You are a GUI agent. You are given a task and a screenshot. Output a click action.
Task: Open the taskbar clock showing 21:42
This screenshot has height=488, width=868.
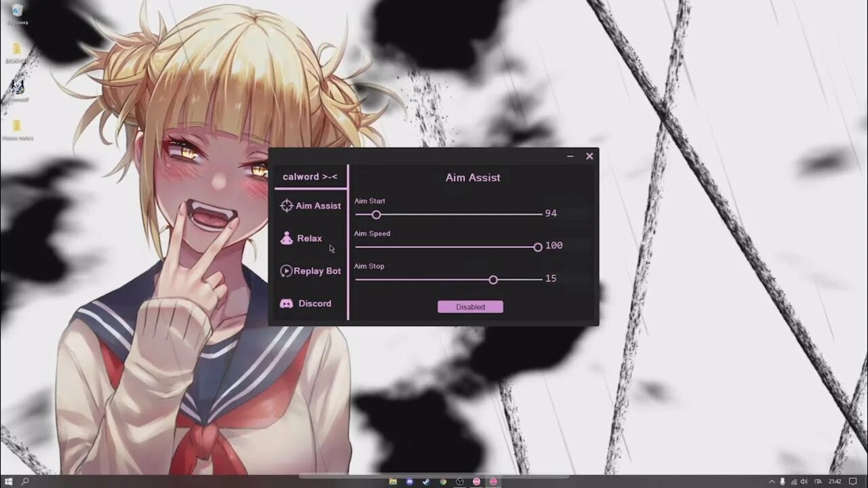(835, 481)
